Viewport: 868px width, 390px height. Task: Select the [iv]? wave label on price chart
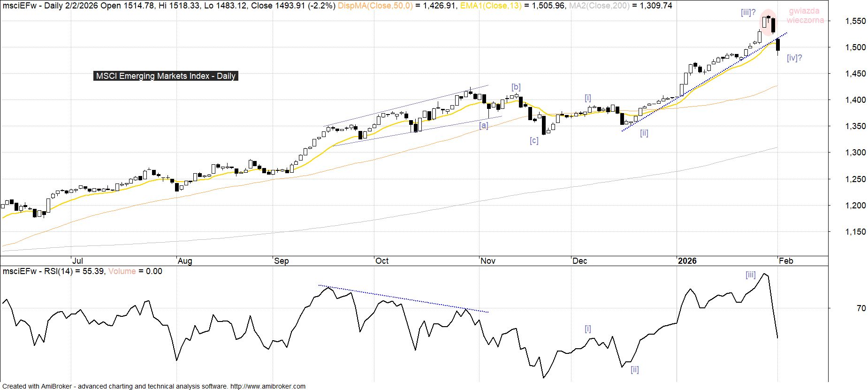[794, 58]
